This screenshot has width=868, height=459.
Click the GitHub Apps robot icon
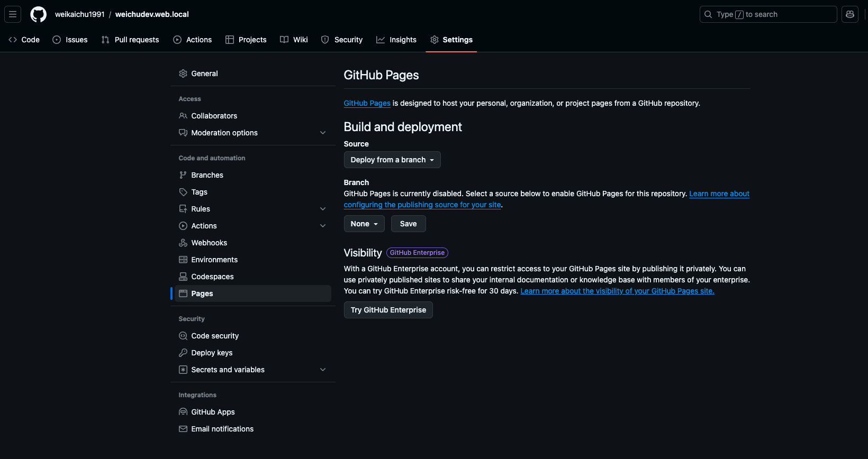pyautogui.click(x=183, y=412)
